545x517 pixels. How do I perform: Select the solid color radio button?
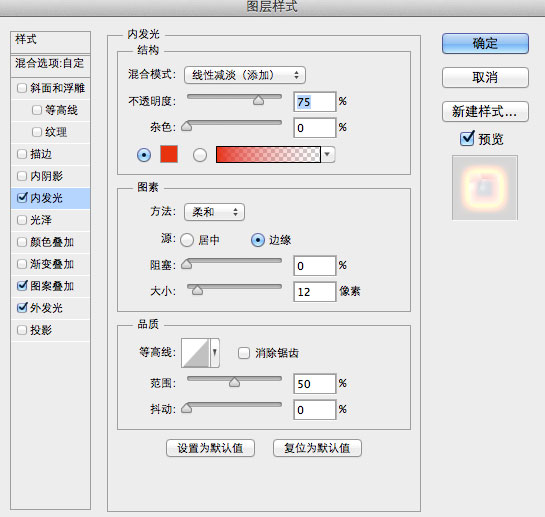click(144, 155)
